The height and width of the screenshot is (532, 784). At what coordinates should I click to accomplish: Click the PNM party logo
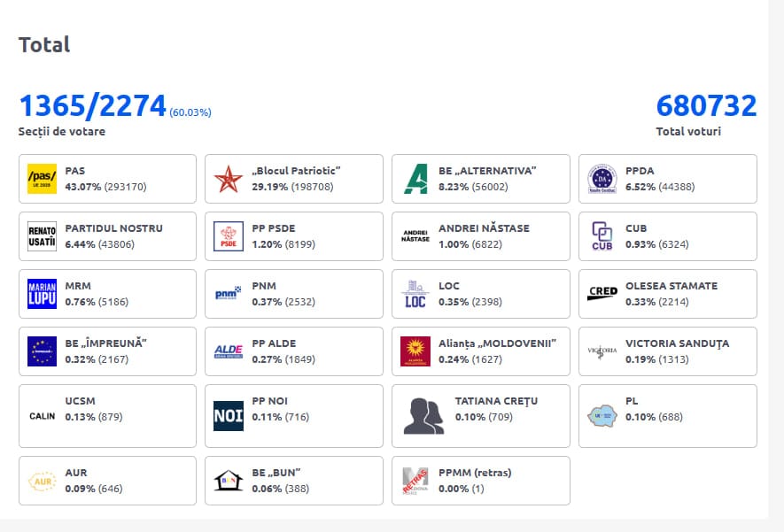click(229, 293)
